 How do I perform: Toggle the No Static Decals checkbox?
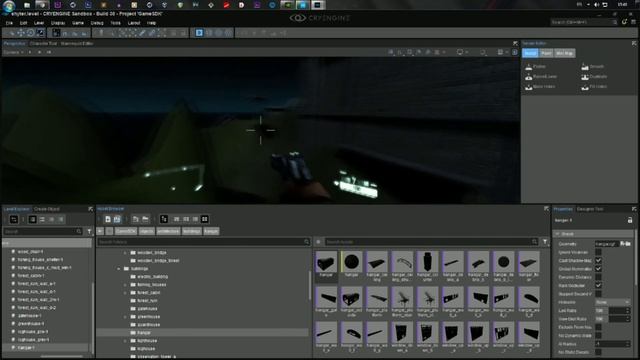pyautogui.click(x=598, y=352)
